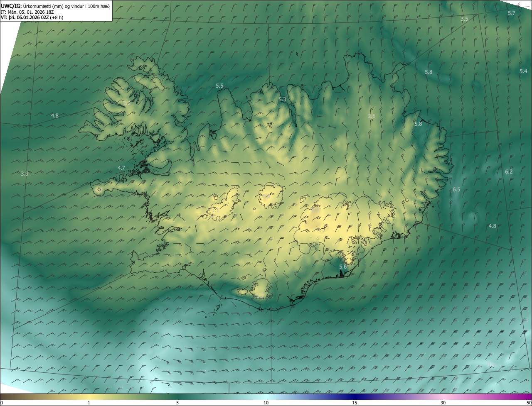532x406 pixels.
Task: Click the map value 2.6
Action: click(372, 116)
